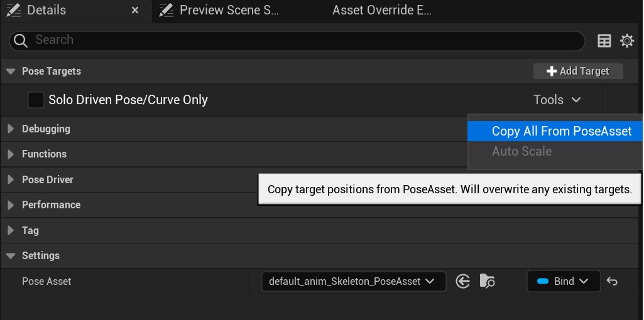Open the default_anim_Skeleton_PoseAsset dropdown
The image size is (644, 320).
(x=353, y=281)
